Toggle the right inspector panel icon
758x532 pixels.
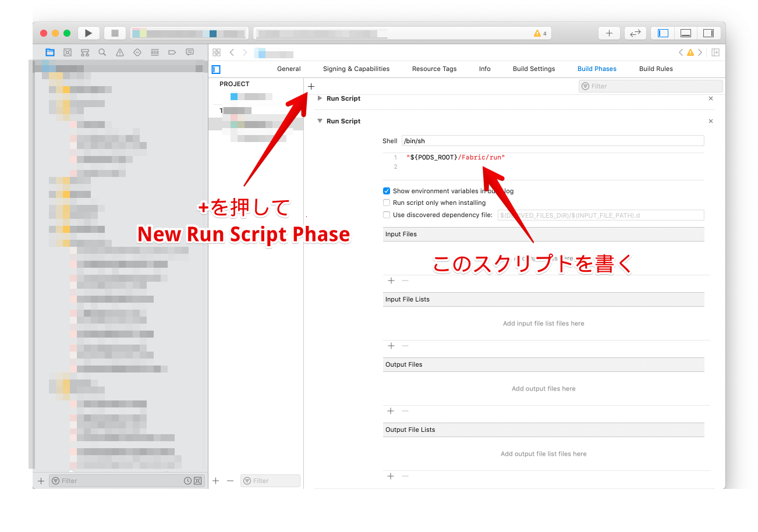tap(709, 33)
